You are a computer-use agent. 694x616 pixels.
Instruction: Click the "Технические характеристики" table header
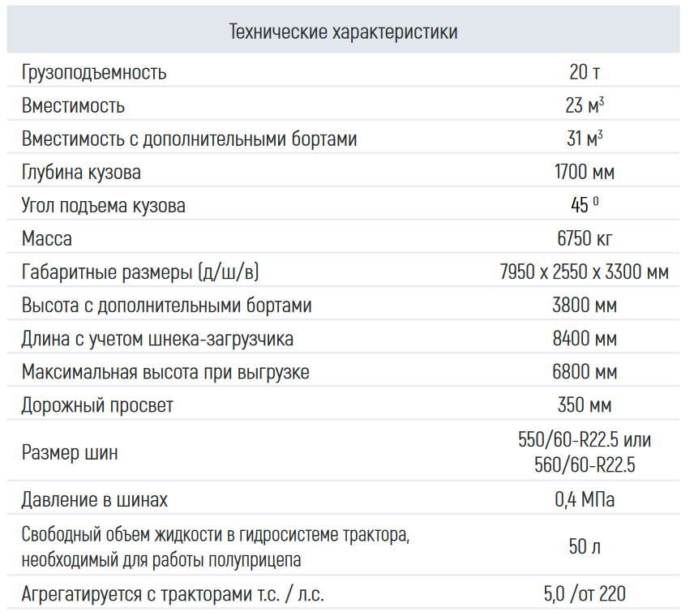click(343, 32)
